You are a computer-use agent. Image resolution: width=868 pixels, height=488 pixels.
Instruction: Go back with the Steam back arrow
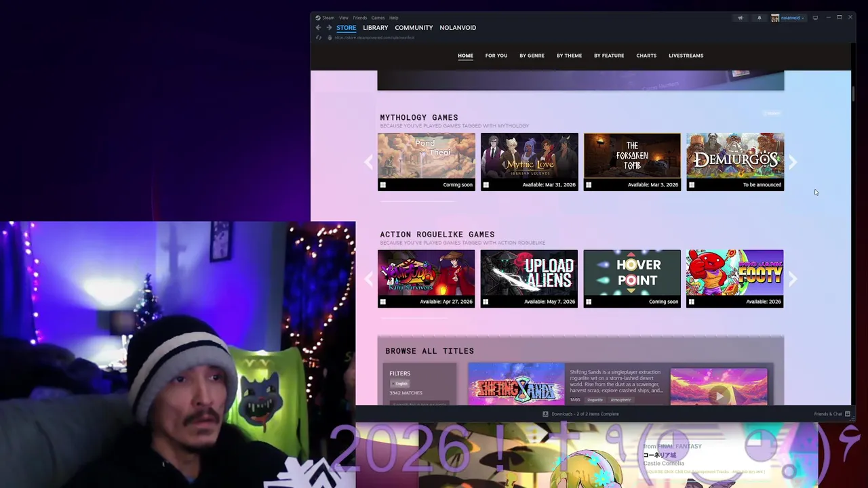click(318, 28)
